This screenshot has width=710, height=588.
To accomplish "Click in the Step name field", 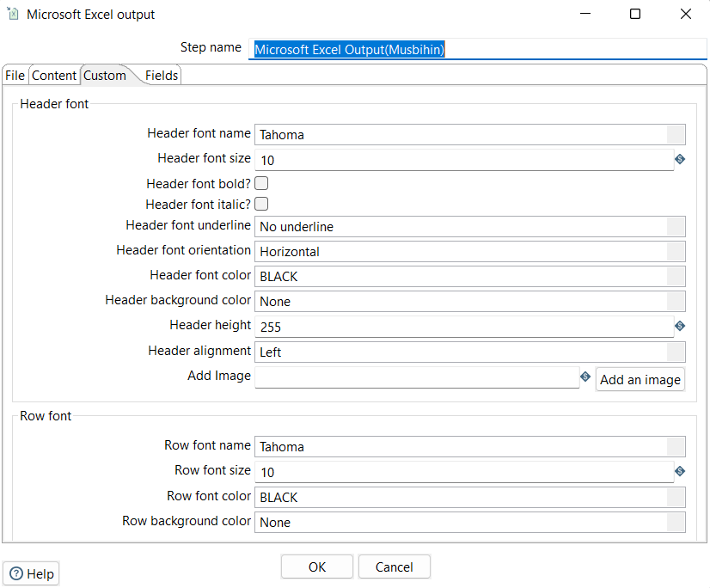I will 478,49.
